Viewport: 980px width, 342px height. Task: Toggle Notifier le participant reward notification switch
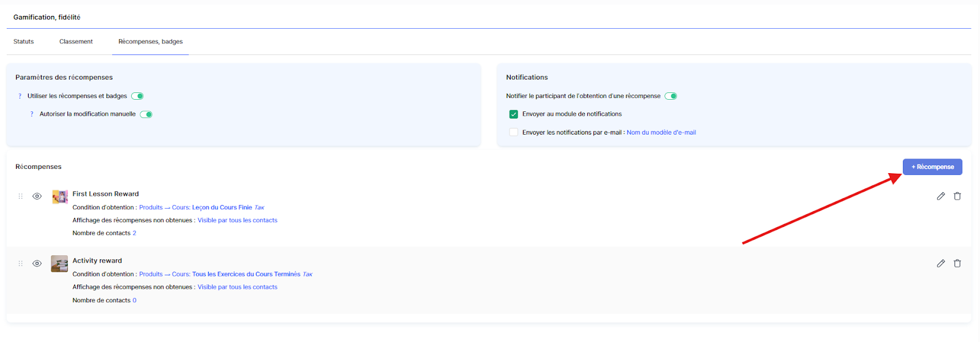click(671, 96)
